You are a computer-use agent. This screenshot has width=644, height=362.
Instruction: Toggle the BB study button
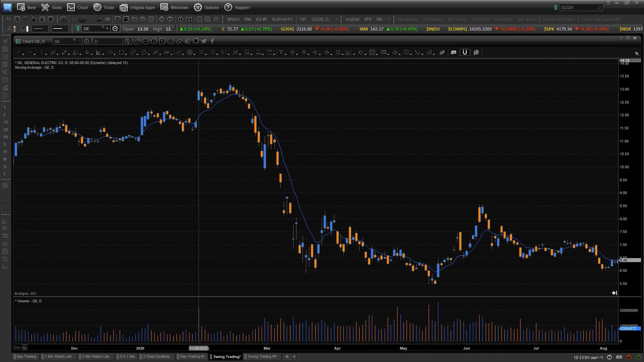point(379,19)
